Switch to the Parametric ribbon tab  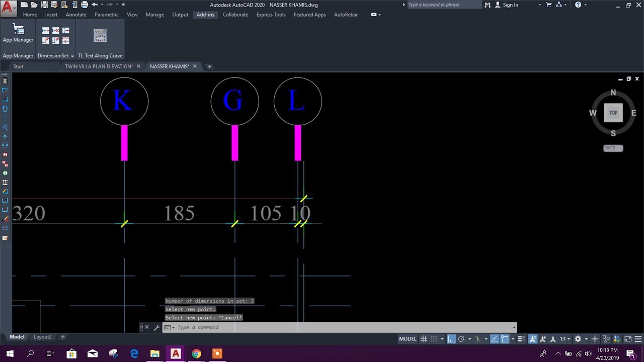[x=107, y=15]
